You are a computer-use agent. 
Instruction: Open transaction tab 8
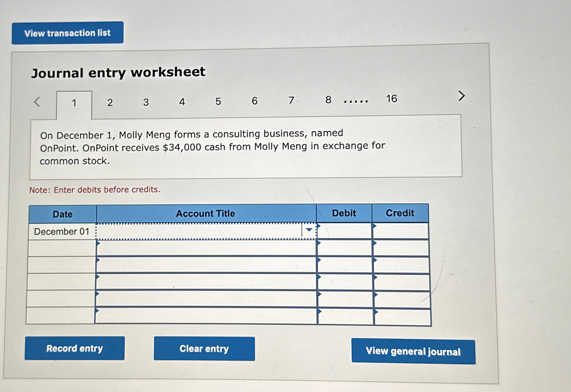point(328,99)
